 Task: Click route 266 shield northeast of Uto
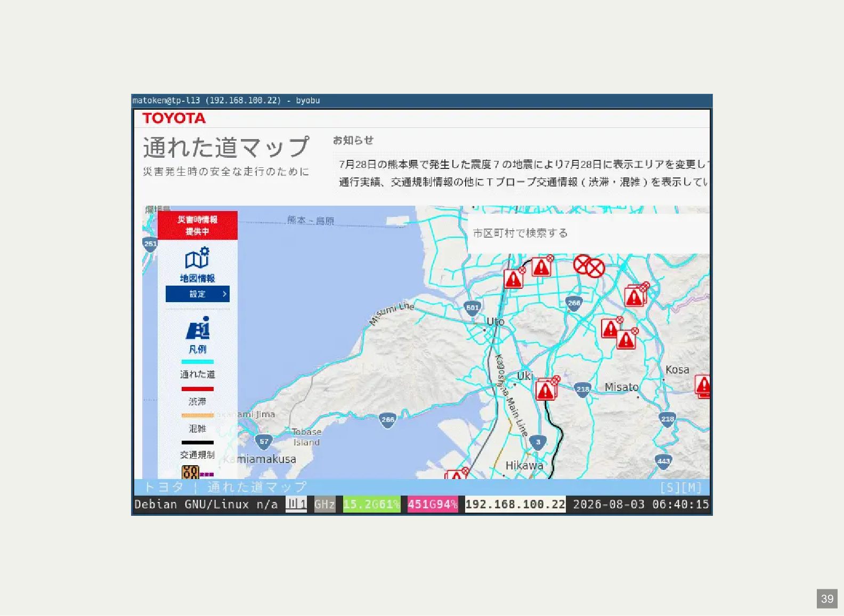click(x=574, y=303)
